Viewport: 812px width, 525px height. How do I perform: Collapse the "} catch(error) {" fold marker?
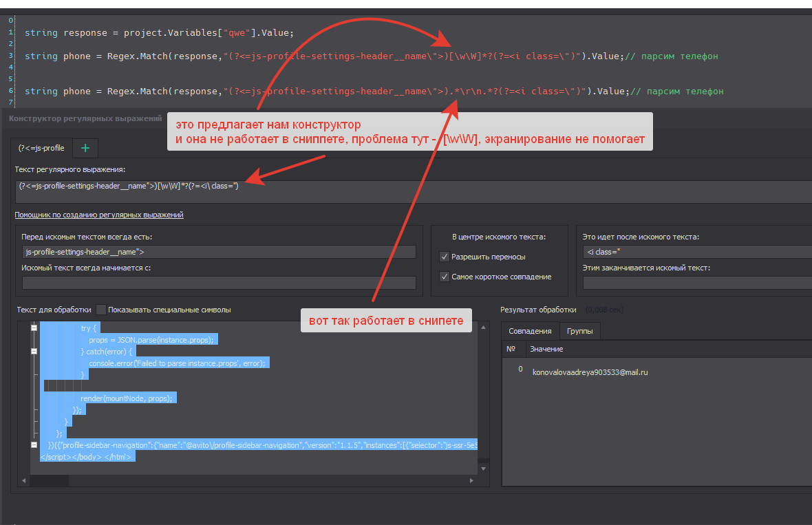click(x=34, y=351)
